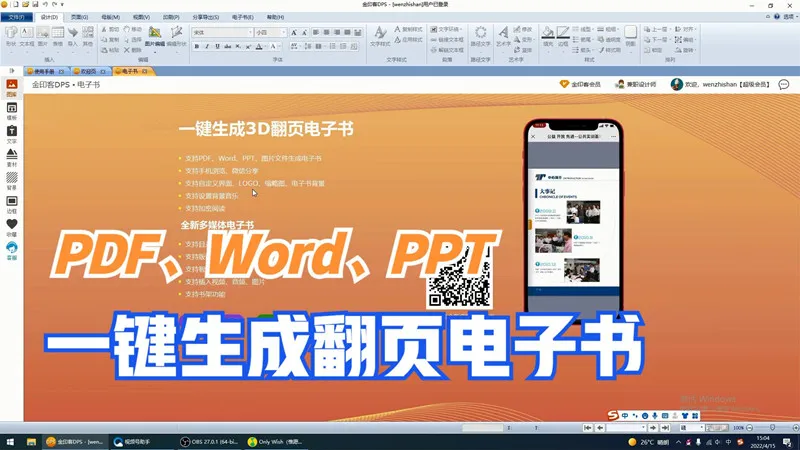Click the 编辑形状 edit shape tool
Viewport: 800px width, 450px height.
coord(177,36)
